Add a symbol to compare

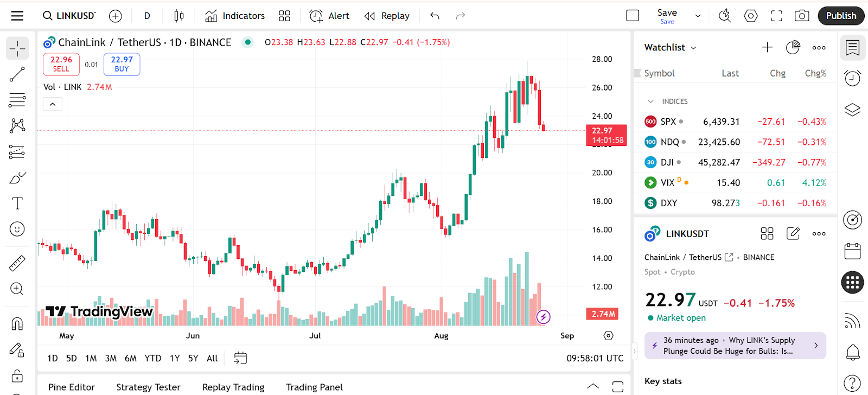click(116, 16)
